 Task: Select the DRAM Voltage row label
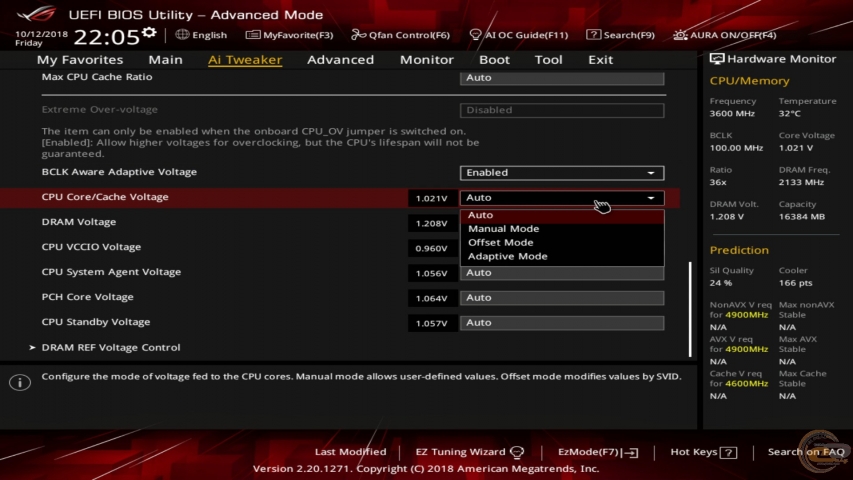coord(79,222)
